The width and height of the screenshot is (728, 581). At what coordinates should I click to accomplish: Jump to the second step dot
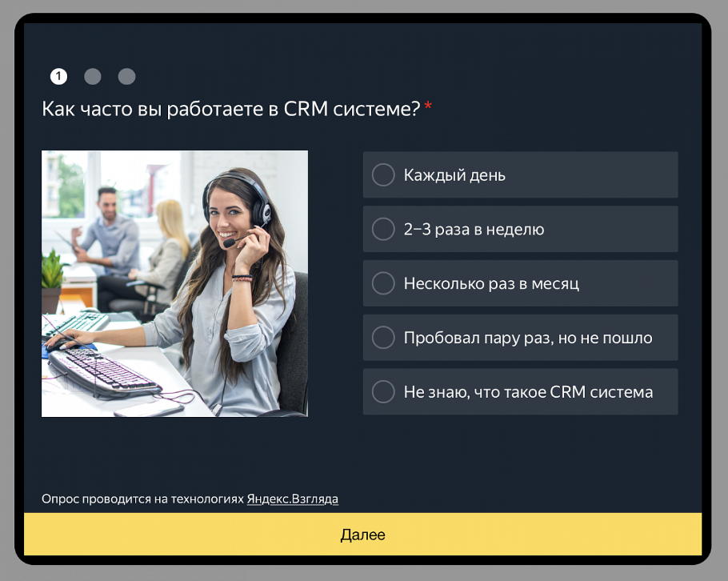[93, 76]
